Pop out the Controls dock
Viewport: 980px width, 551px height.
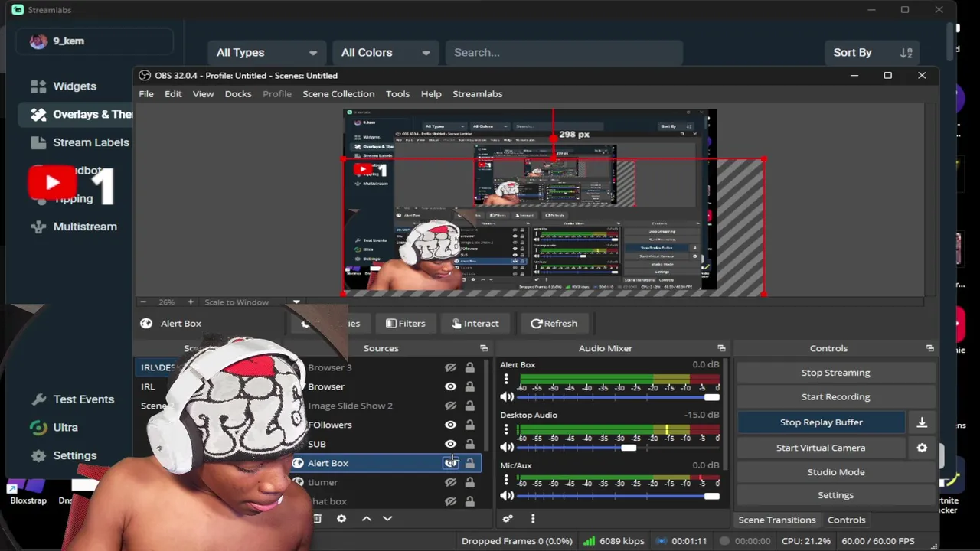click(930, 349)
